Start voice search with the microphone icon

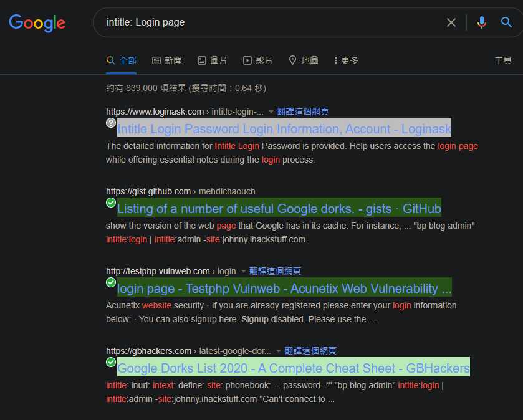tap(481, 22)
